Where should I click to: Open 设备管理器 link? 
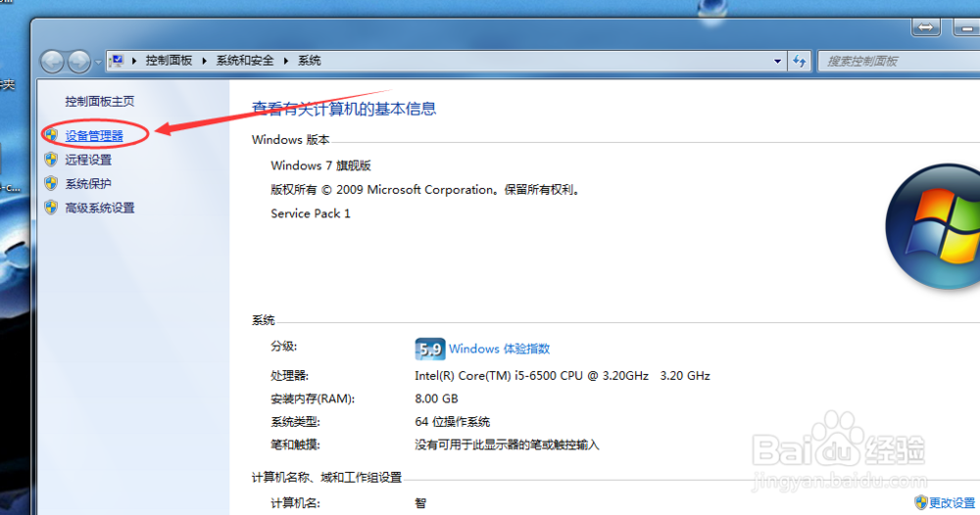94,136
